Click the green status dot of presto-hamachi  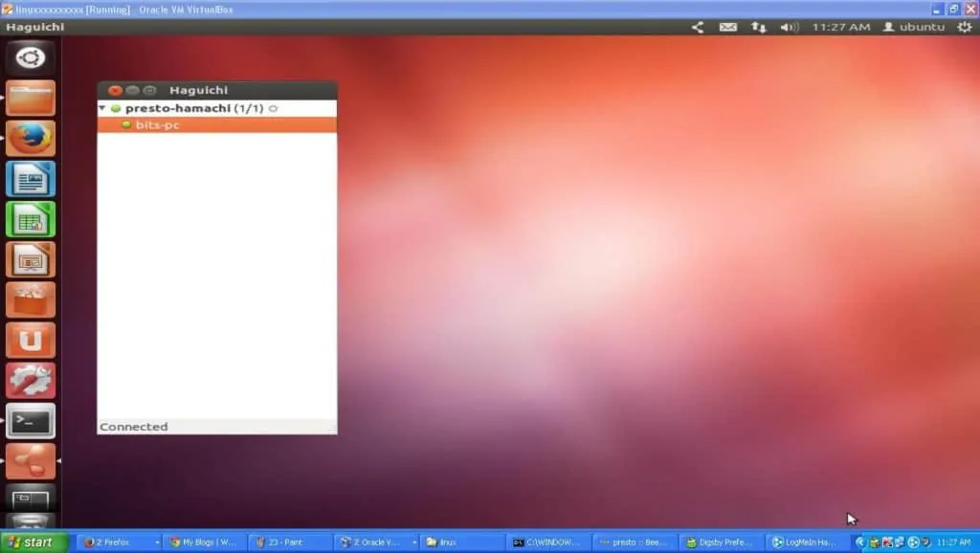coord(116,108)
